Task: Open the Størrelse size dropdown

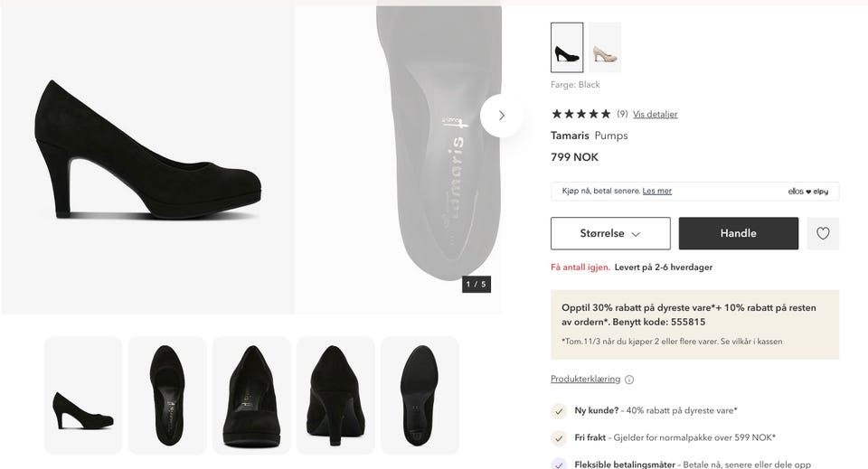Action: [610, 233]
